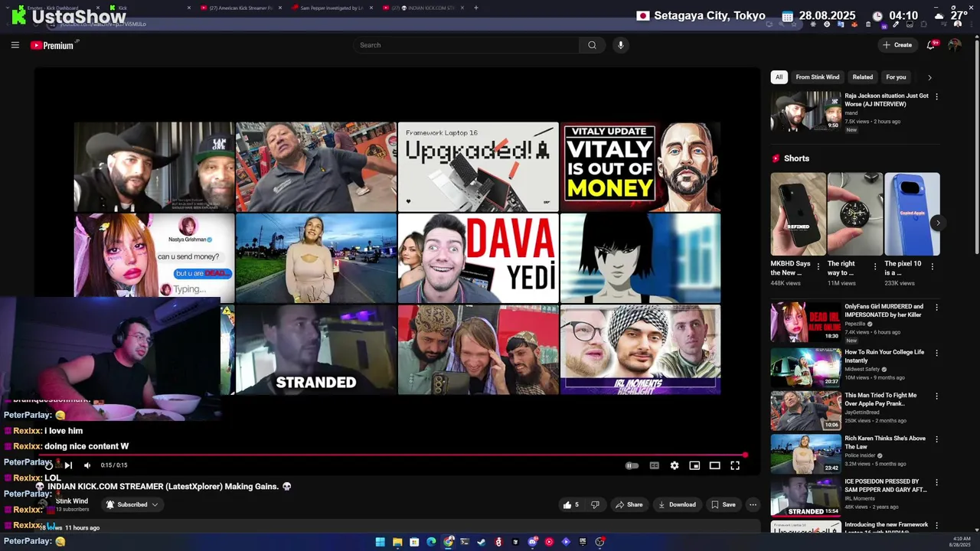The height and width of the screenshot is (551, 980).
Task: Enter fullscreen mode
Action: 735,465
